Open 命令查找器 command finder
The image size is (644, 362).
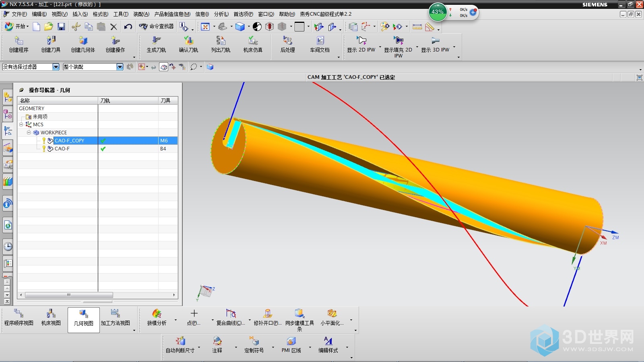point(157,27)
